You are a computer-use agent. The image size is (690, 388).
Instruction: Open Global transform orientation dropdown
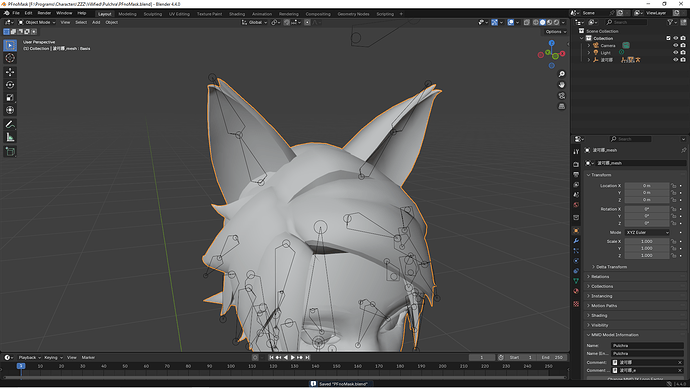coord(254,22)
